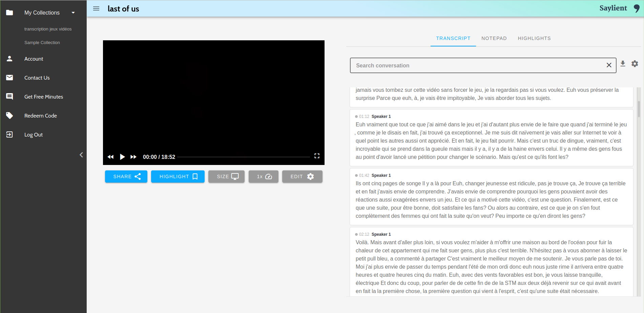This screenshot has height=313, width=644.
Task: Download the transcript
Action: (x=623, y=63)
